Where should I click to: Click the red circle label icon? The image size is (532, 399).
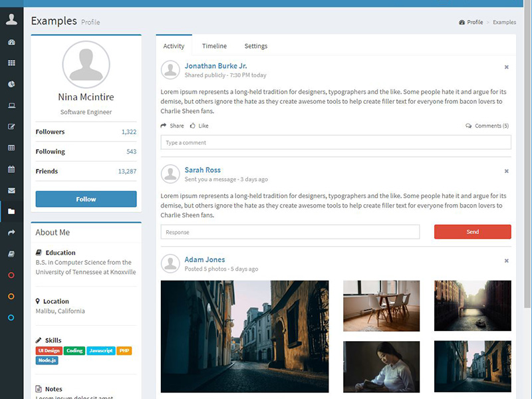click(x=11, y=275)
